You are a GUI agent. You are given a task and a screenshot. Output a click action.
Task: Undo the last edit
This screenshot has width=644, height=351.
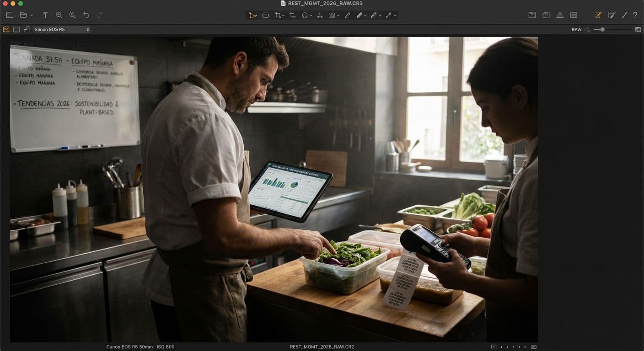point(86,15)
